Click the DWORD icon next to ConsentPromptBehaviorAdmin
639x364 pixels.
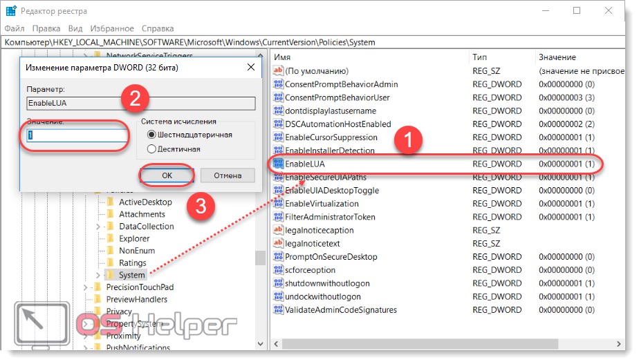point(279,84)
